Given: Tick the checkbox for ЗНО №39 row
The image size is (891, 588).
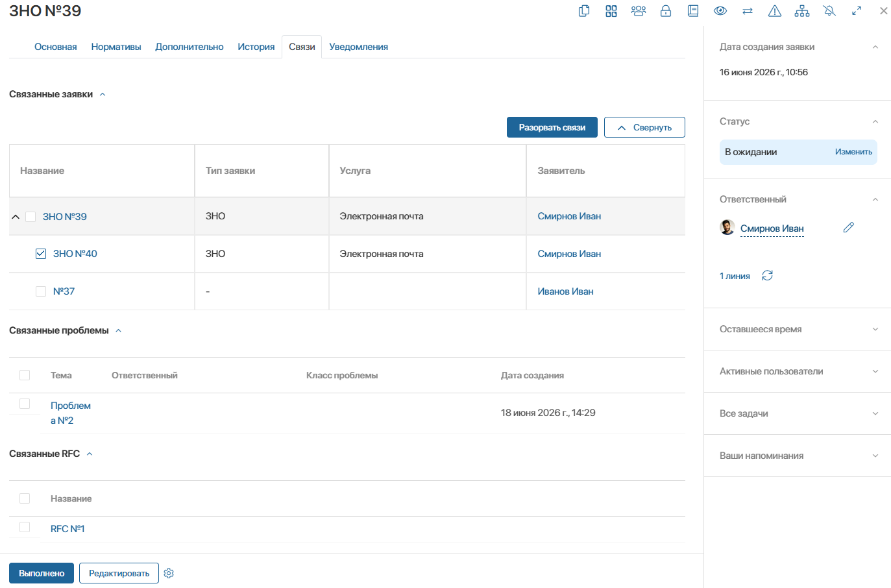Looking at the screenshot, I should [x=31, y=217].
